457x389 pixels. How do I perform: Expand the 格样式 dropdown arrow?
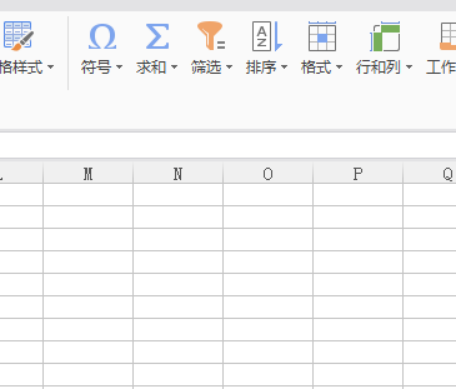point(50,67)
